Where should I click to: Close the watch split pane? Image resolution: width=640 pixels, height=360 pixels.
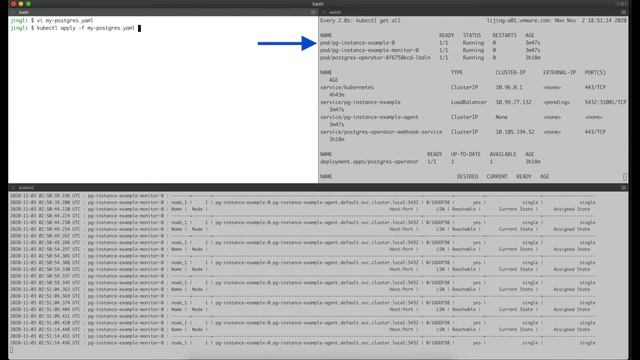tap(323, 12)
